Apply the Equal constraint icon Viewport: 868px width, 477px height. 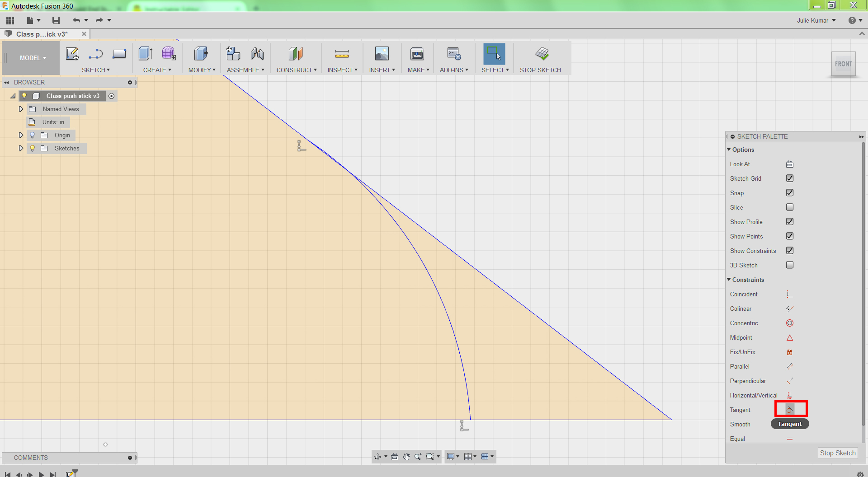coord(790,439)
